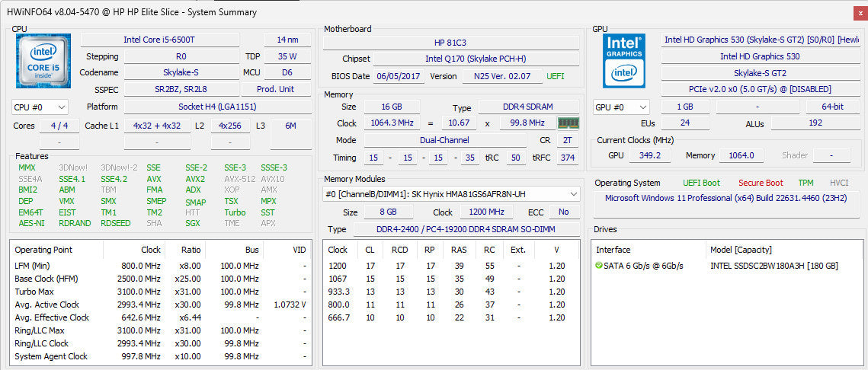Click the TPM status label

pos(806,183)
